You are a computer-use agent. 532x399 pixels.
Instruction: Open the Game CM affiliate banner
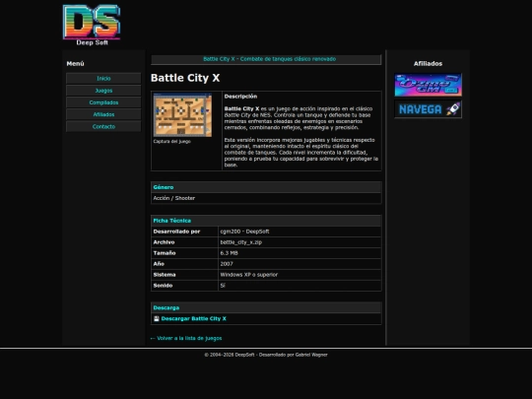429,85
